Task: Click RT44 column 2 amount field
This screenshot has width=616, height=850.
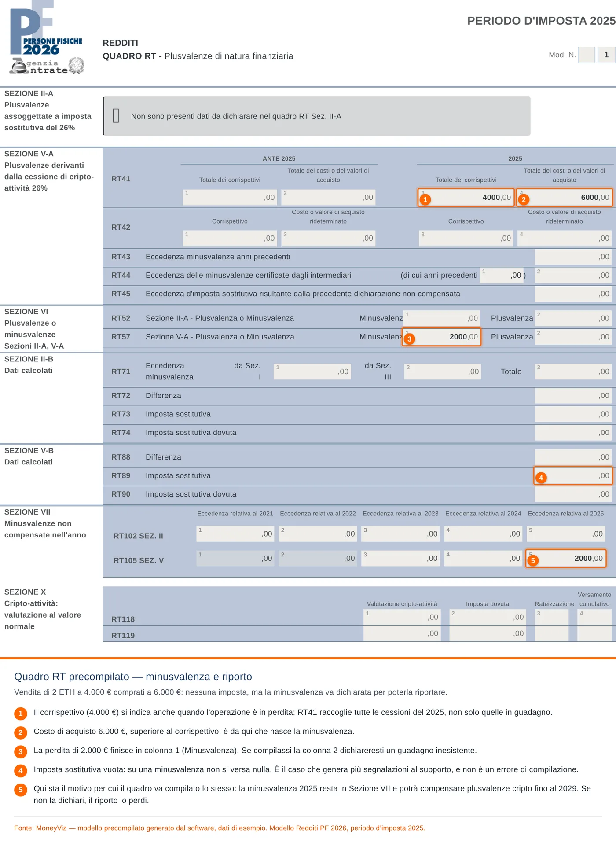Action: click(573, 275)
